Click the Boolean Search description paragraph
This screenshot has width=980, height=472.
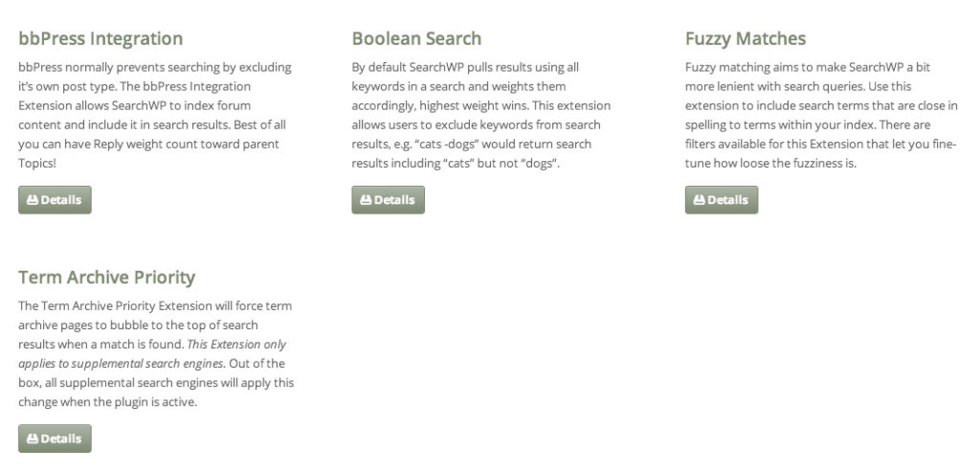481,115
